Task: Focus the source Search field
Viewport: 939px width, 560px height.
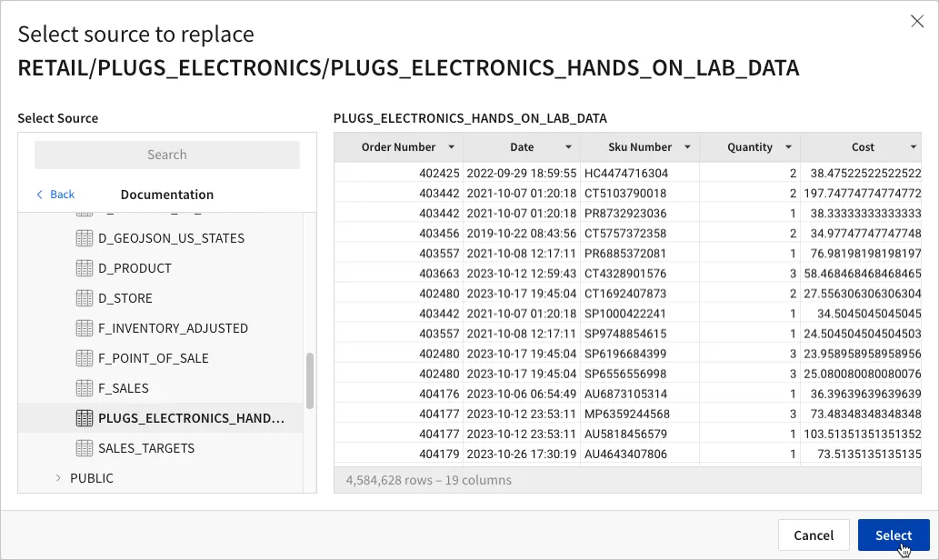Action: (x=167, y=155)
